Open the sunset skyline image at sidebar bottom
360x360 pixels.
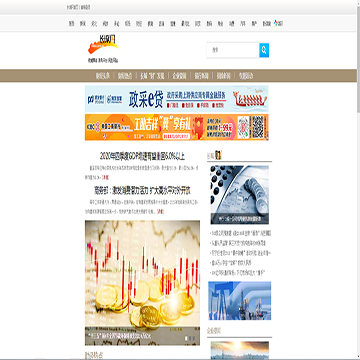point(240,350)
